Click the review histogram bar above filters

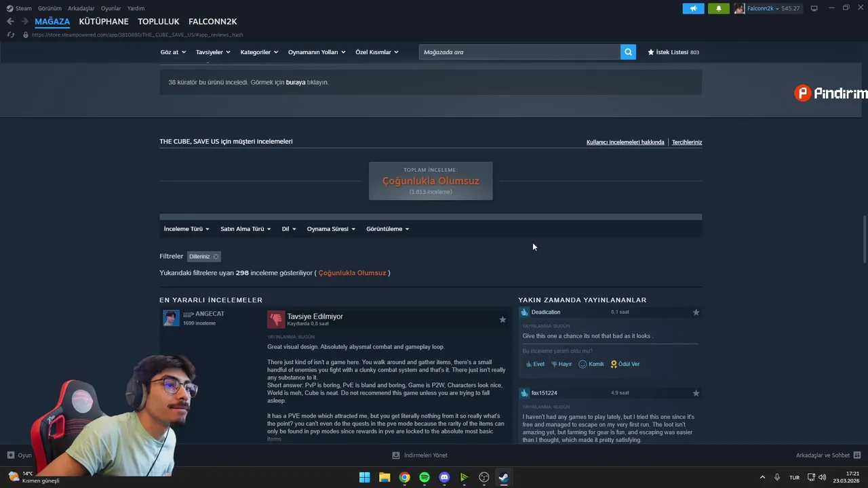tap(431, 217)
